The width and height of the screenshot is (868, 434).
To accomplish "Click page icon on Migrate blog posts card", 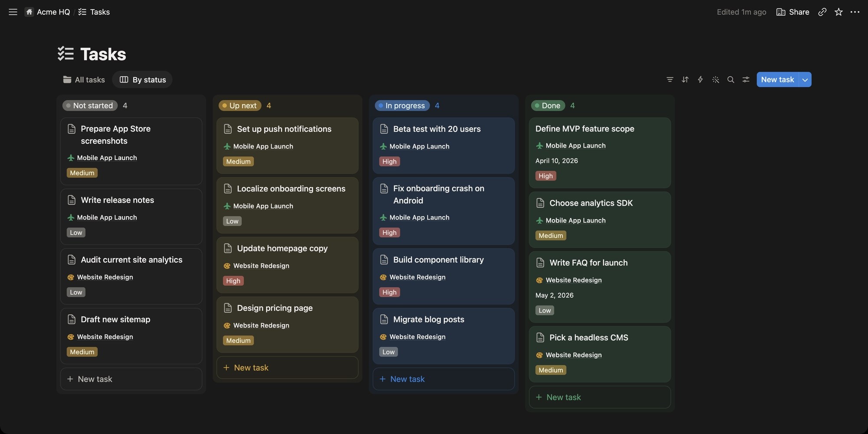I will tap(384, 319).
